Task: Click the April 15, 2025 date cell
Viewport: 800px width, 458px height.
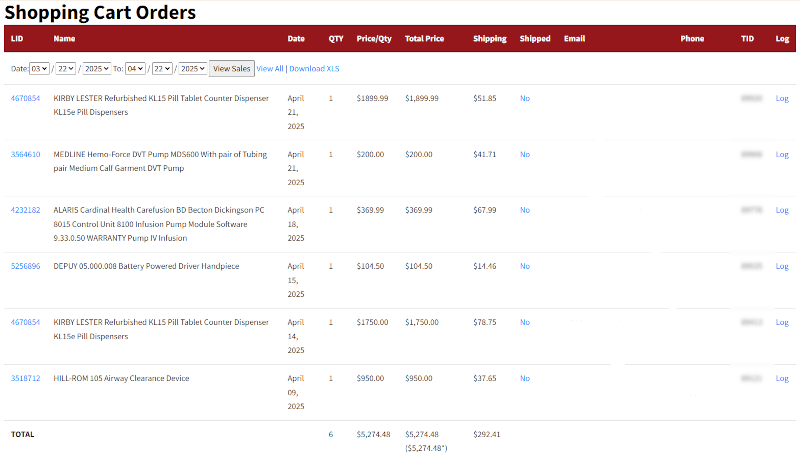Action: [296, 280]
